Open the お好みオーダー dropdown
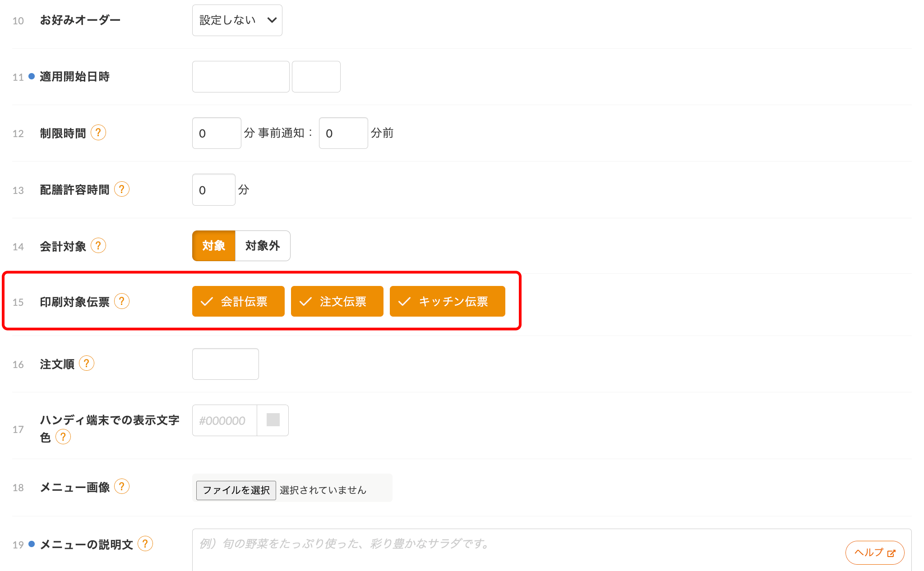This screenshot has width=924, height=571. (237, 20)
